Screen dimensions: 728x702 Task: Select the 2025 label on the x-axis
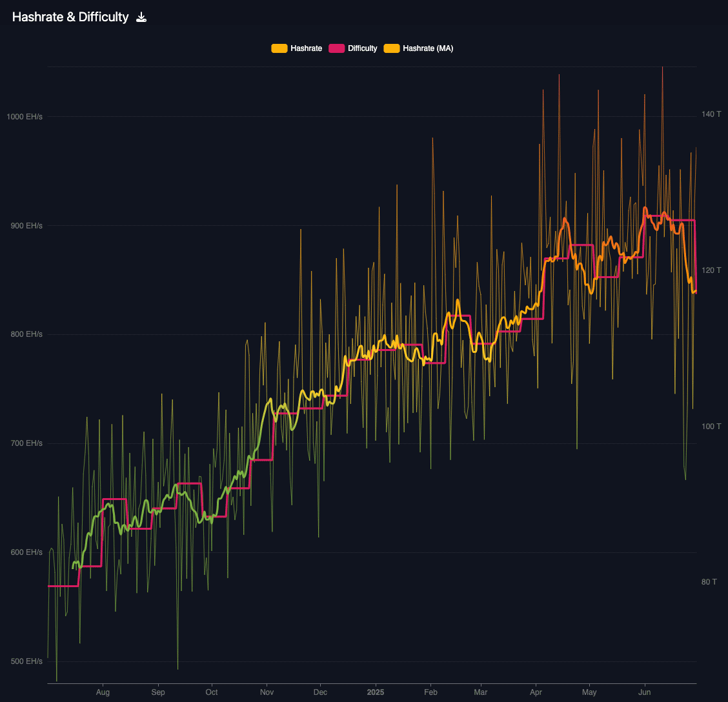376,692
